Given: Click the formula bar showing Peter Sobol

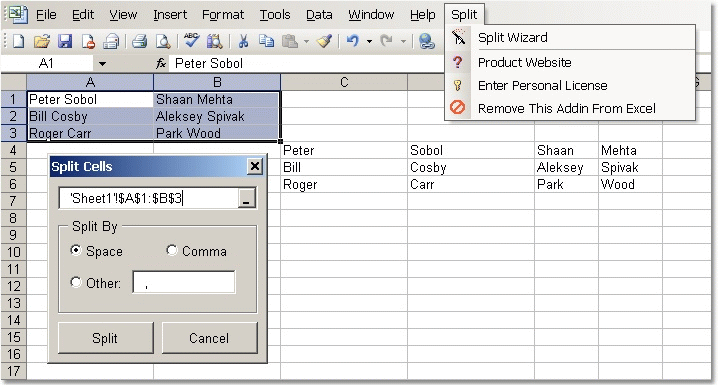Looking at the screenshot, I should point(440,64).
